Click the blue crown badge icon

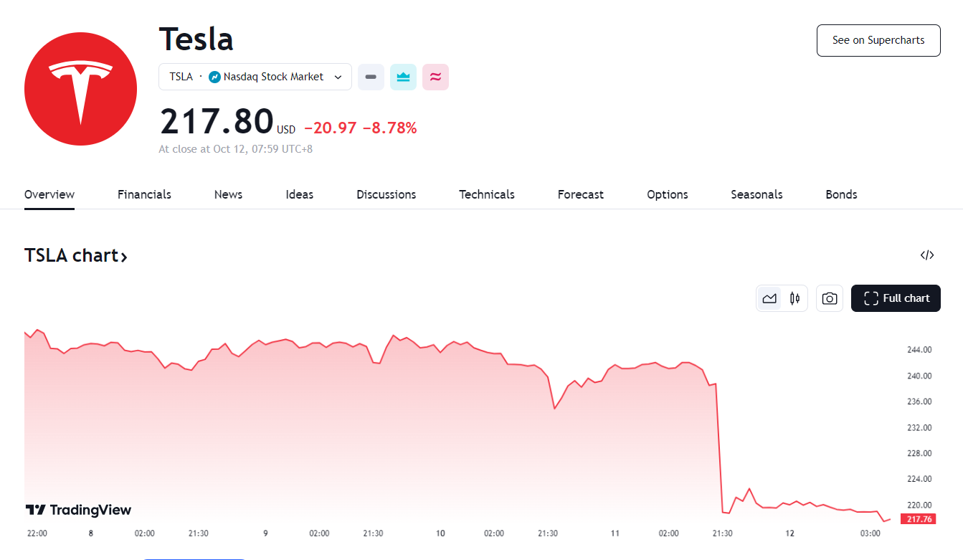(x=403, y=77)
